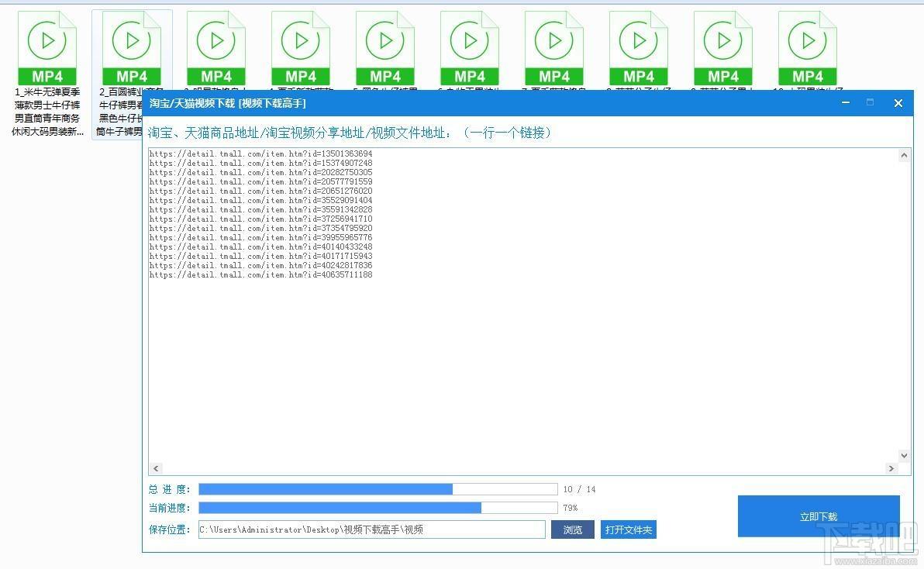Click the URL line ending id=20577791559
Image resolution: width=924 pixels, height=569 pixels.
pos(260,182)
